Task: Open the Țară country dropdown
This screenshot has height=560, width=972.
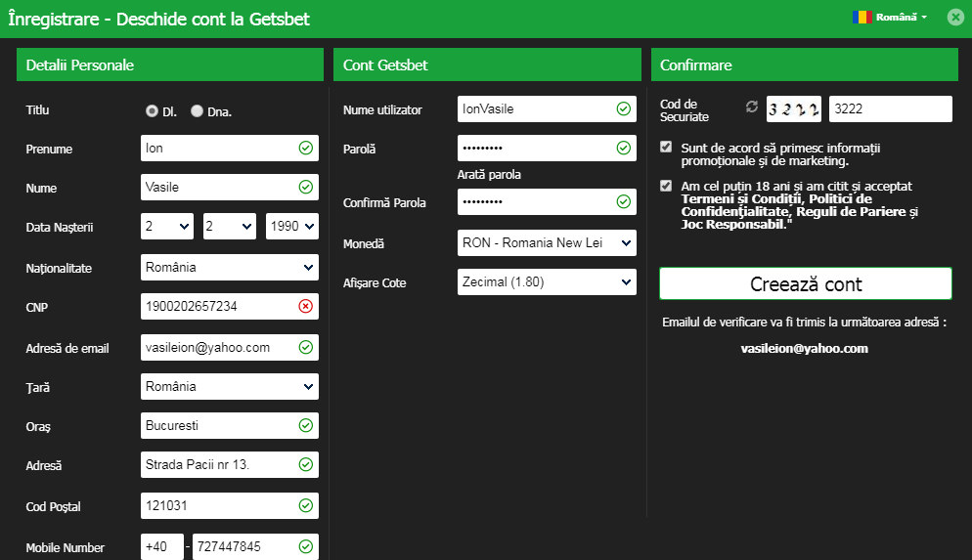Action: pyautogui.click(x=230, y=387)
